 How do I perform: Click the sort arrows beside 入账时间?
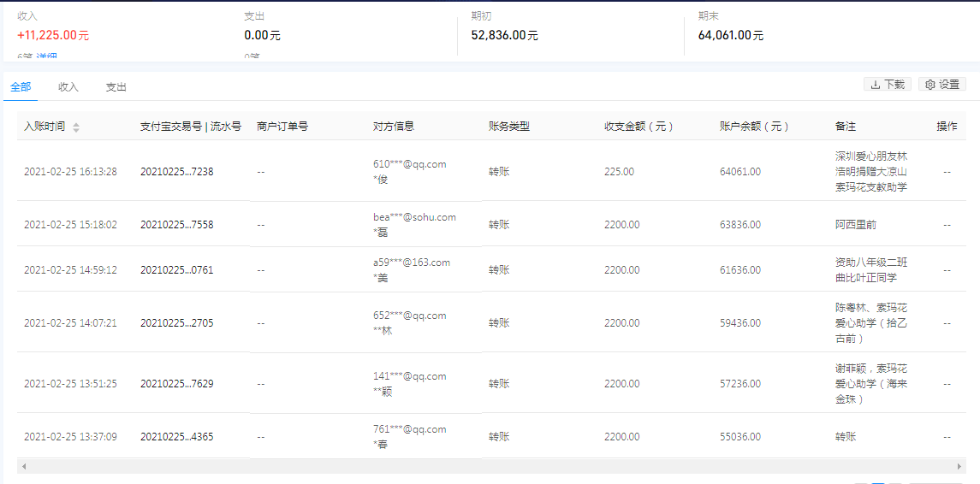76,127
